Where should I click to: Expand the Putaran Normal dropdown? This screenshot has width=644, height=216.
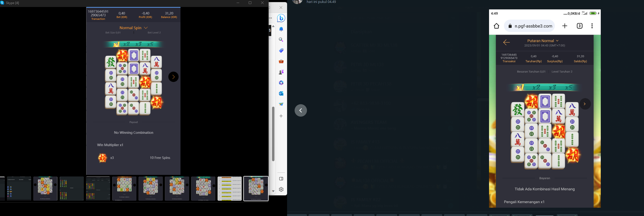(x=543, y=41)
